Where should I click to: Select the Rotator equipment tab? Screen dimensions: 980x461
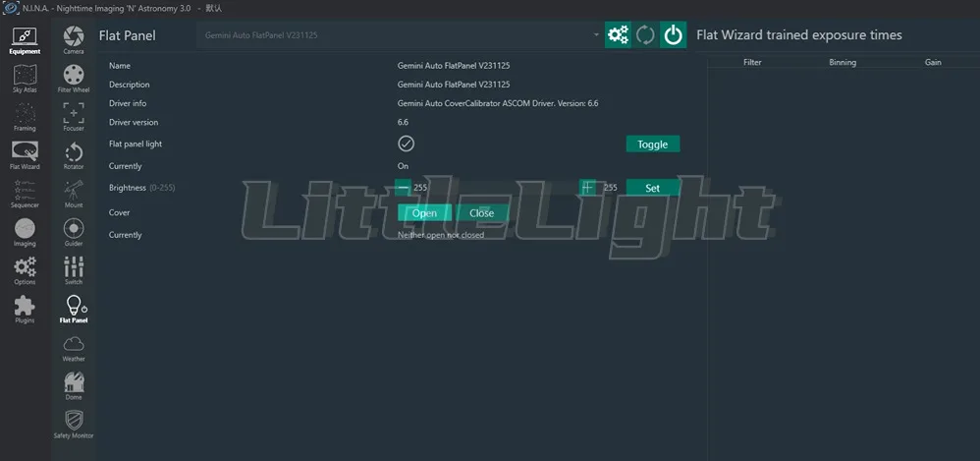point(74,155)
